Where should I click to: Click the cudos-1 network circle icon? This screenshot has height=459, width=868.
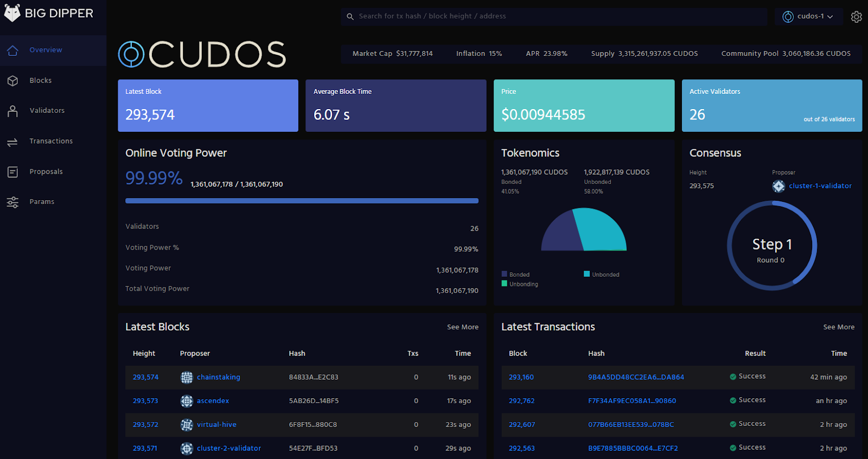coord(788,17)
